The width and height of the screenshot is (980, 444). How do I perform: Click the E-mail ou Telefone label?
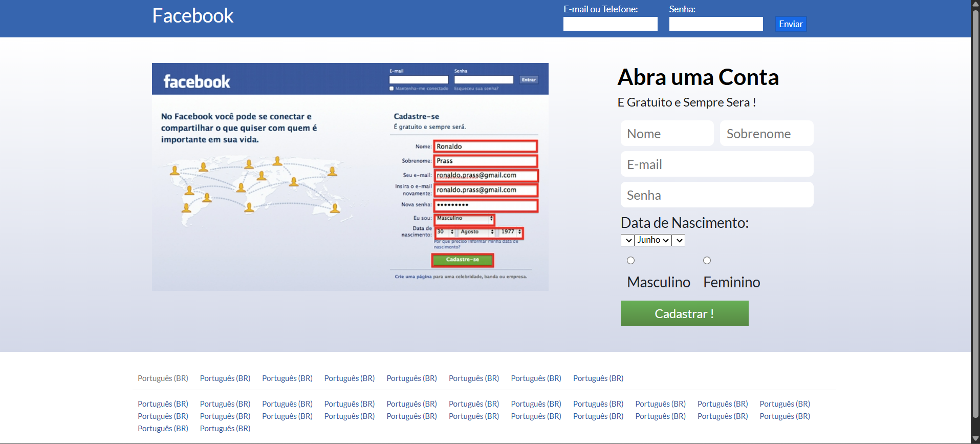tap(600, 9)
